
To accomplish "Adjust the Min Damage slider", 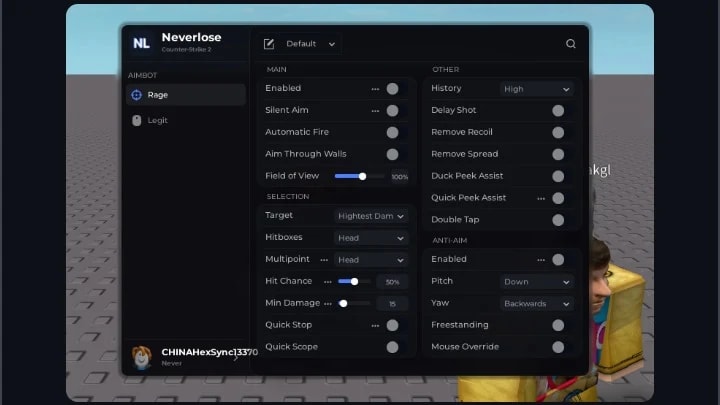I will (354, 304).
